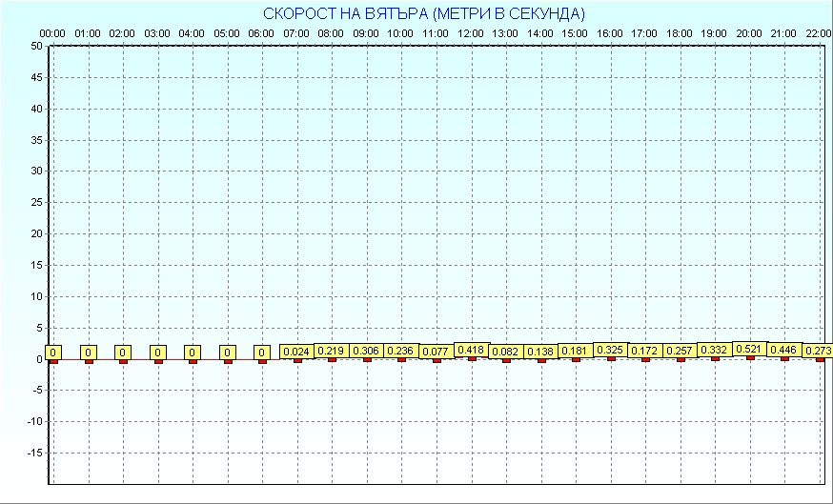The width and height of the screenshot is (833, 504).
Task: Click the red marker under 0.332 label
Action: click(715, 358)
